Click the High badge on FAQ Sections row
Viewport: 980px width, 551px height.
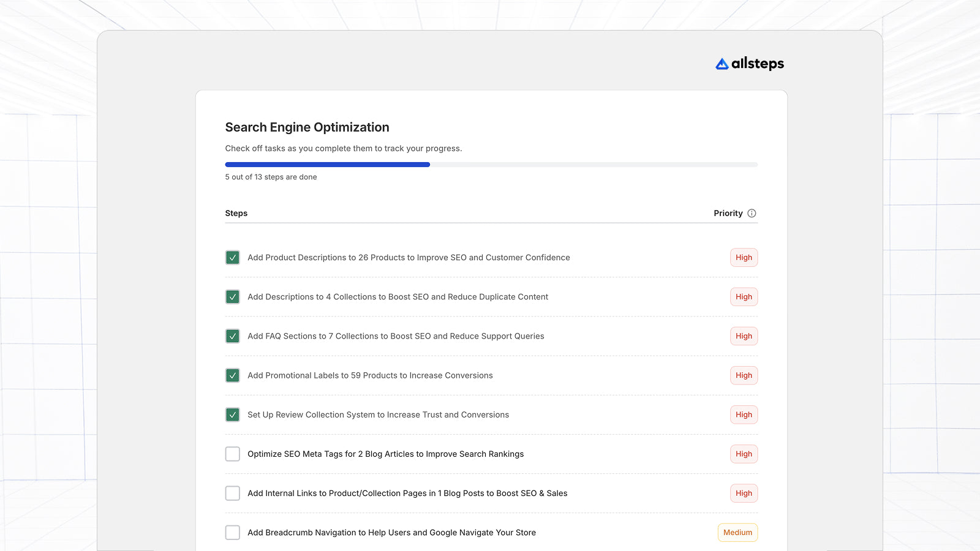[744, 335]
